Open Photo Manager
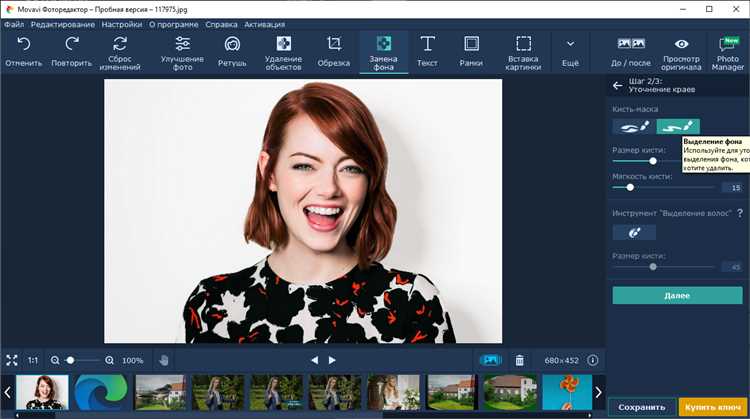 pyautogui.click(x=728, y=53)
